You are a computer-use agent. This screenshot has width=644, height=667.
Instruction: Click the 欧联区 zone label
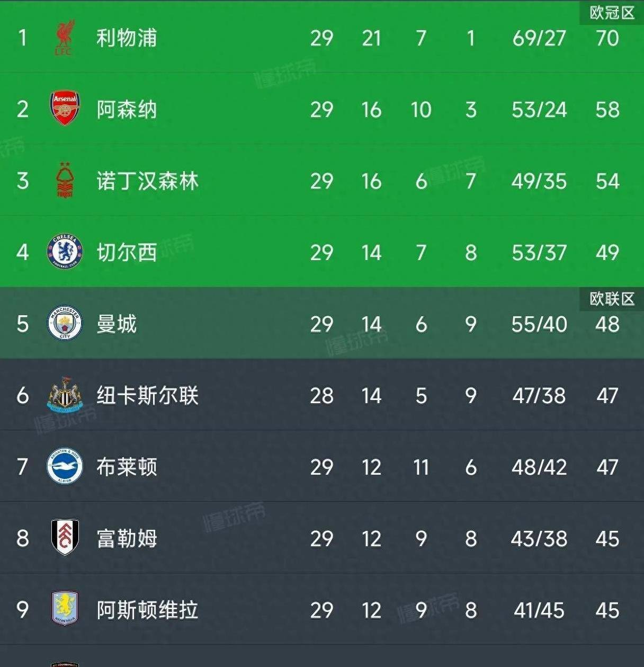pyautogui.click(x=612, y=299)
